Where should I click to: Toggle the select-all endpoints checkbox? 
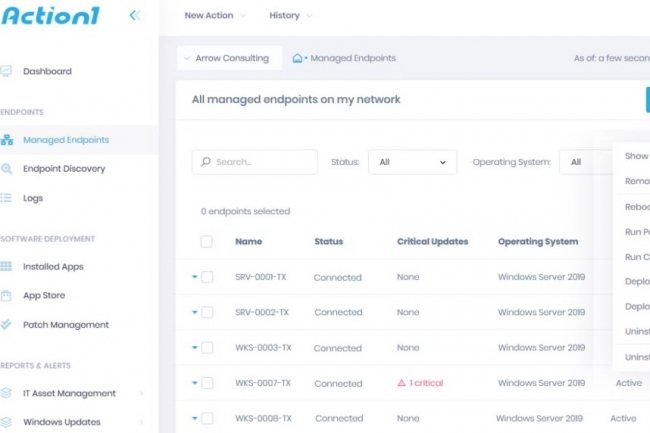(207, 242)
